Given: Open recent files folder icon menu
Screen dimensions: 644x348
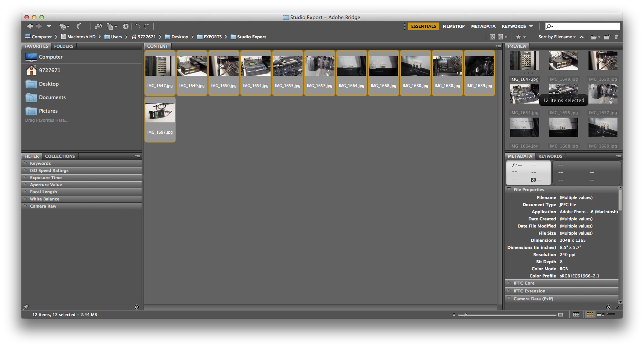Looking at the screenshot, I should click(x=595, y=37).
